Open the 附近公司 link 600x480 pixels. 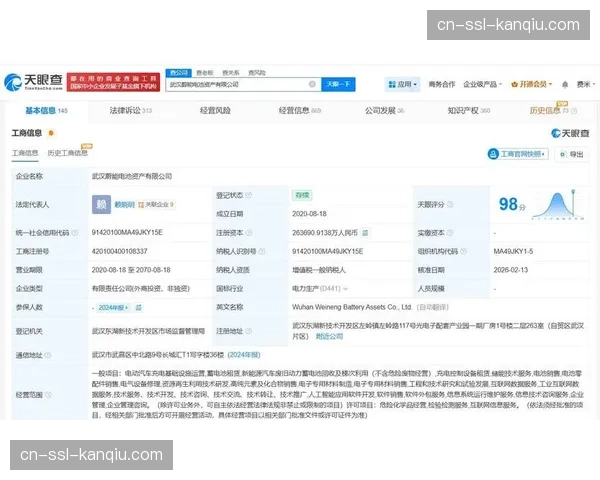coord(329,336)
